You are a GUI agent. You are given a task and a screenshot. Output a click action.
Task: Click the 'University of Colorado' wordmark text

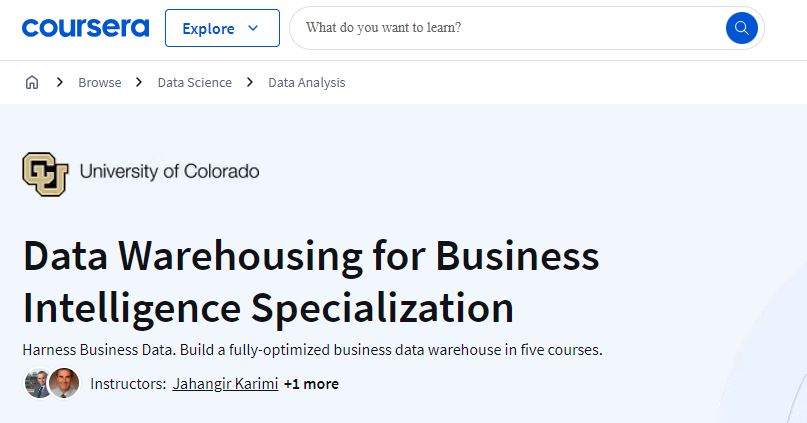click(x=169, y=171)
